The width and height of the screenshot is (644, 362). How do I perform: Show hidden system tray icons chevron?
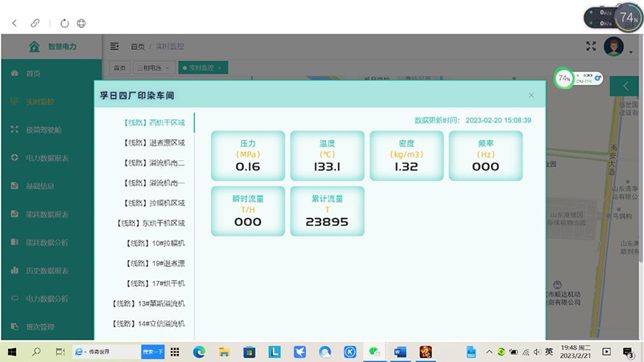click(x=489, y=352)
